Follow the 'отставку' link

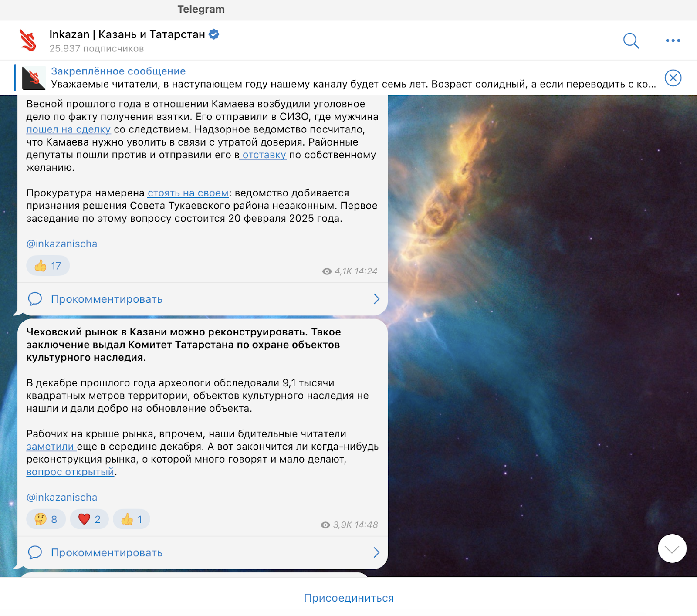point(263,155)
